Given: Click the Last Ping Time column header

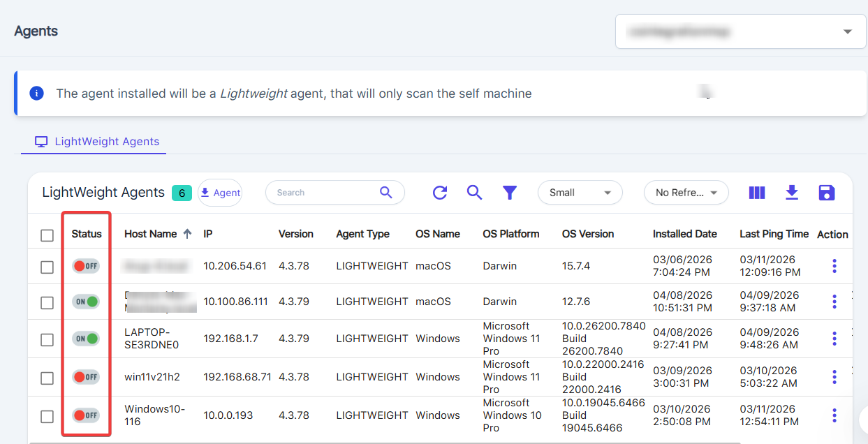Looking at the screenshot, I should point(774,234).
